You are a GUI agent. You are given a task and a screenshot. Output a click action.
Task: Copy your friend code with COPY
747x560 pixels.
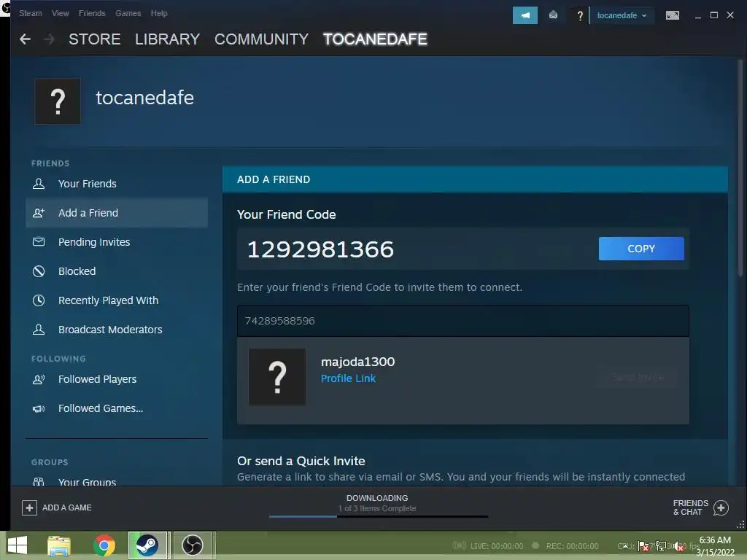click(x=641, y=249)
